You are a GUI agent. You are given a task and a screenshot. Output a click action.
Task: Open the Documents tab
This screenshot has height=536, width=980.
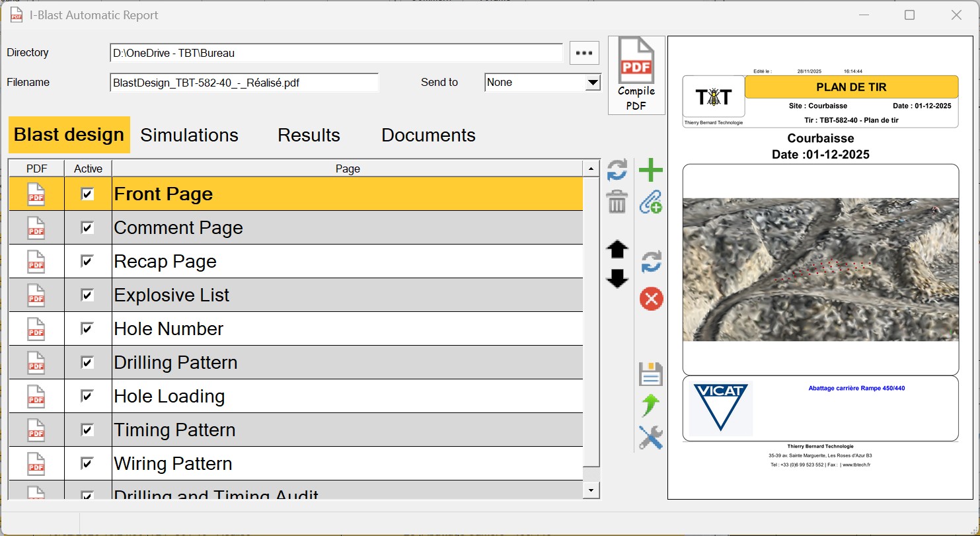click(x=428, y=135)
